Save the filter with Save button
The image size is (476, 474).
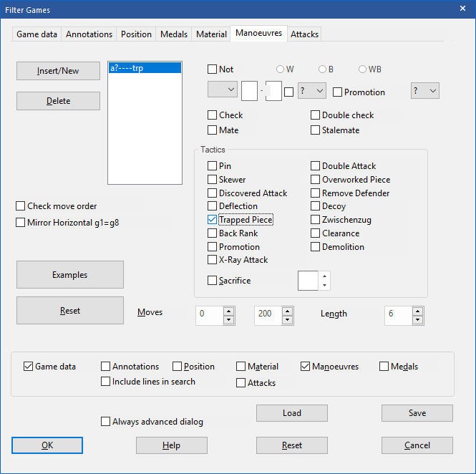[x=417, y=413]
